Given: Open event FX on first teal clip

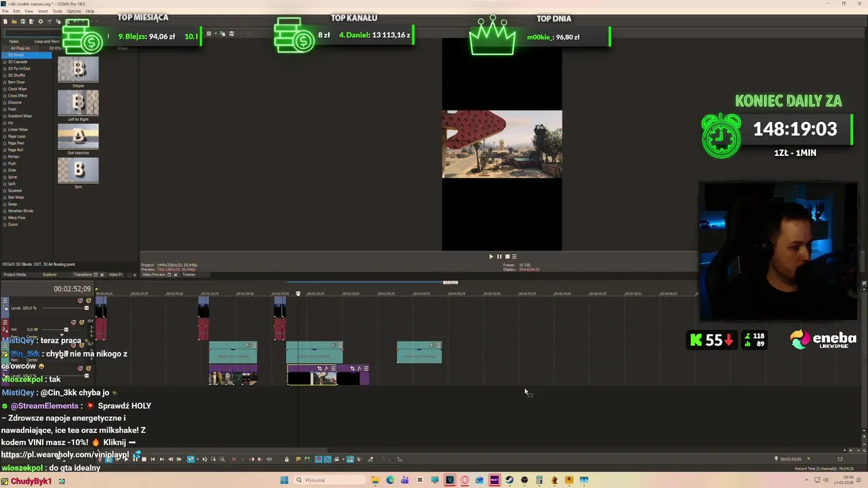Looking at the screenshot, I should pyautogui.click(x=248, y=346).
